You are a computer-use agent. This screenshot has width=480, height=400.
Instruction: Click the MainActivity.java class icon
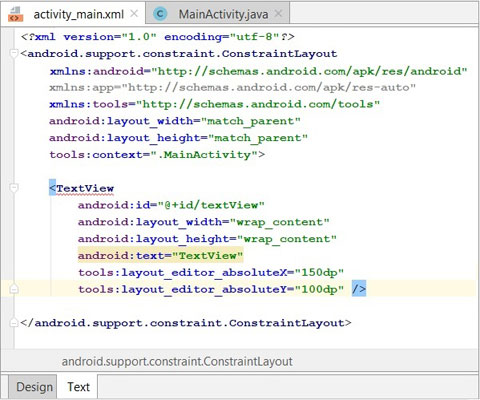[160, 14]
